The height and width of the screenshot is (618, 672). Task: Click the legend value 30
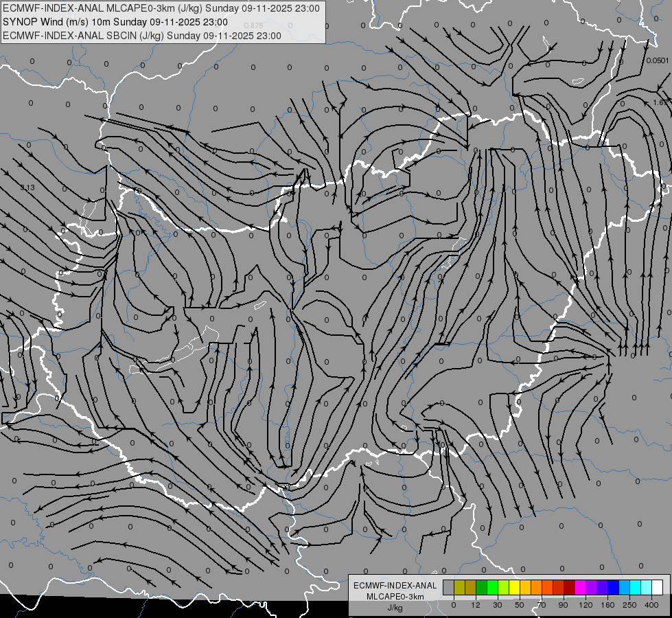tap(497, 605)
